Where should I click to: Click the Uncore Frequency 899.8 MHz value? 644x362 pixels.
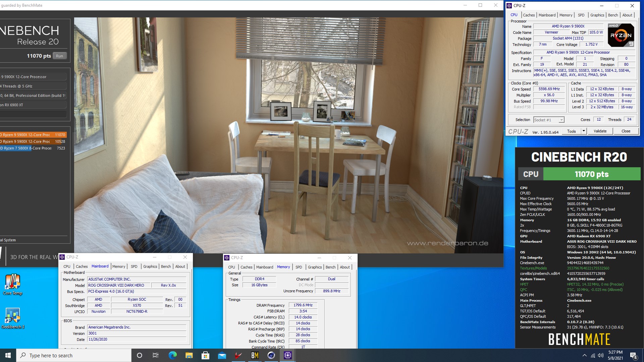click(331, 291)
